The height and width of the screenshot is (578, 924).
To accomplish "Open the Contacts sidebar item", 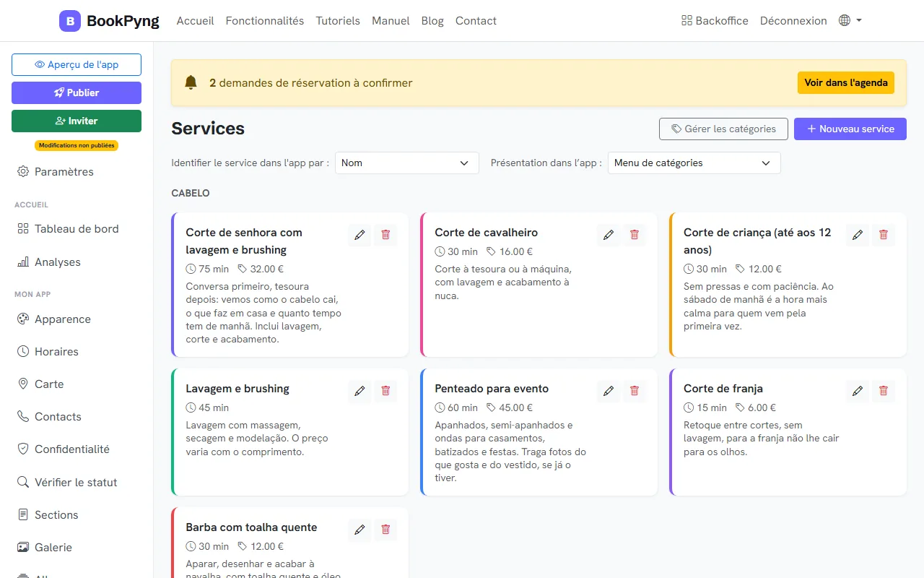I will (x=77, y=416).
